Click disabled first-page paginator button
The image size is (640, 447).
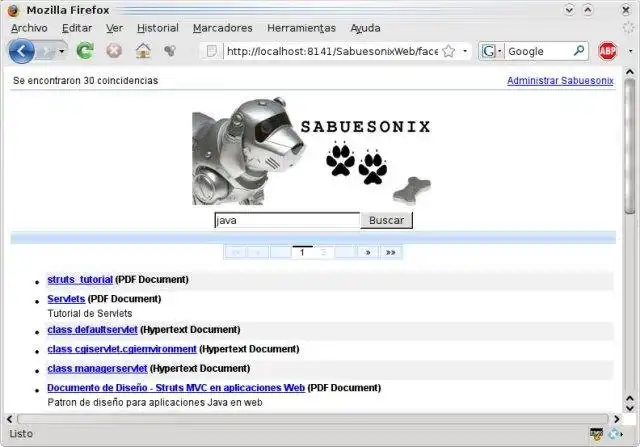coord(236,252)
